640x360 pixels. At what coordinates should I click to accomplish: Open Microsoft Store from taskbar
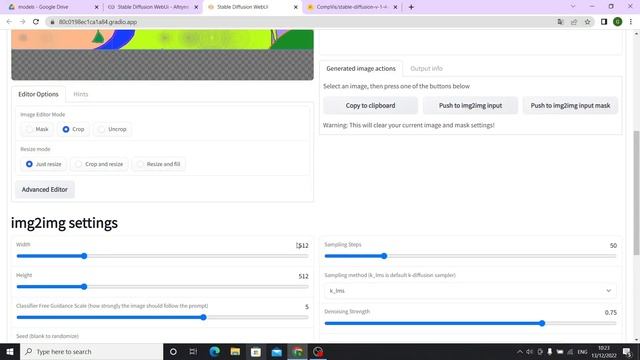coord(256,351)
